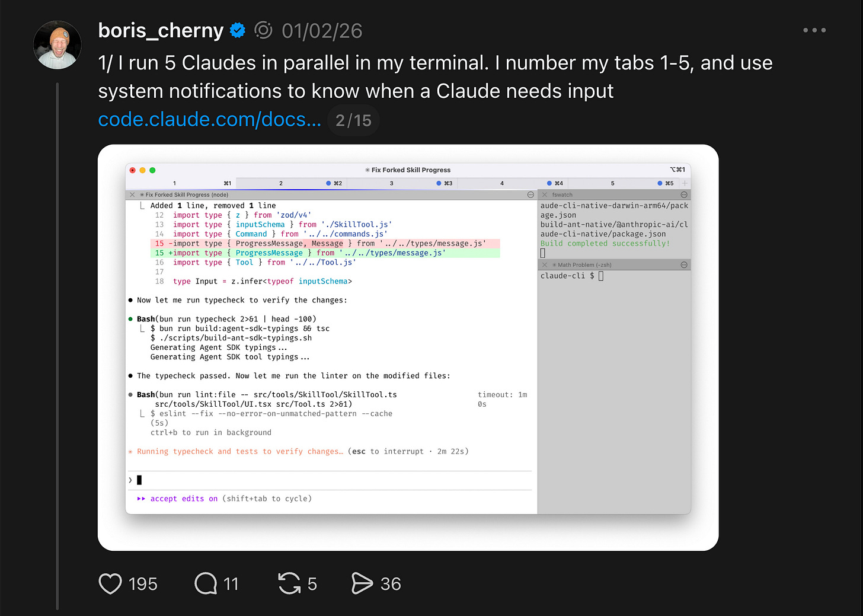Repost using the circular arrows icon
Image resolution: width=863 pixels, height=616 pixels.
289,584
